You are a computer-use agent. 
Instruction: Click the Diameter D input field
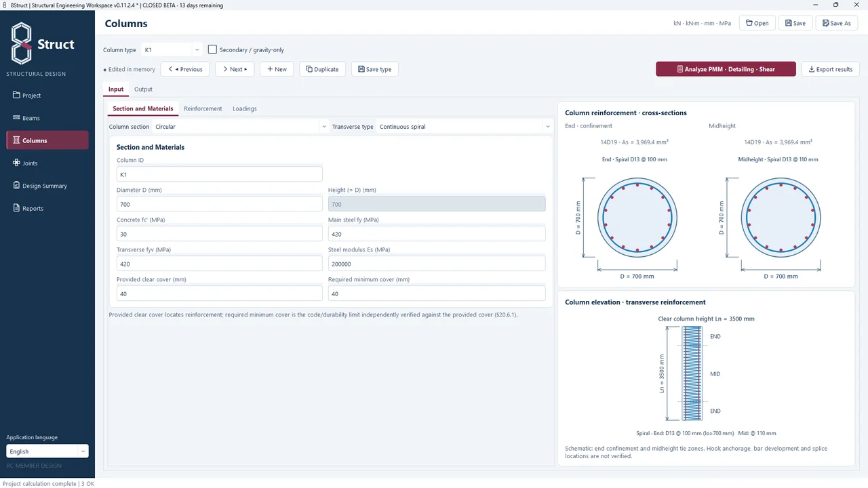tap(220, 204)
